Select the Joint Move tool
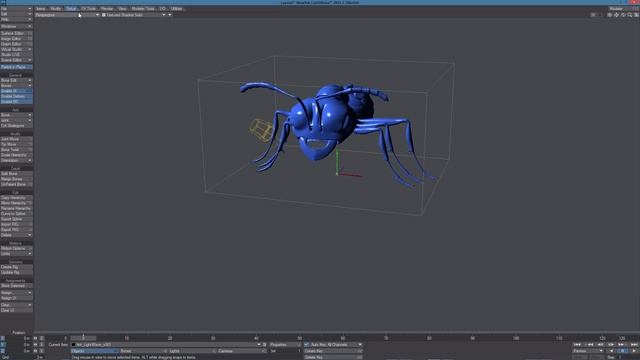The image size is (640, 360). click(x=16, y=139)
